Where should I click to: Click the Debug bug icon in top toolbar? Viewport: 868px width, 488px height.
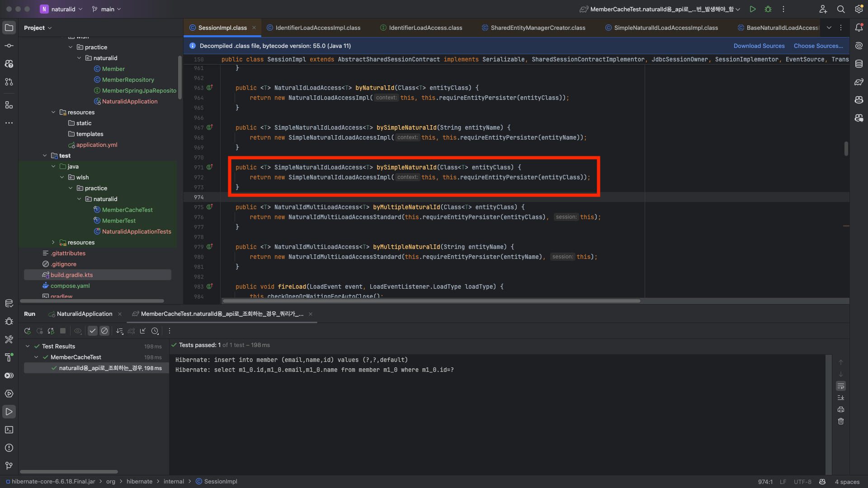coord(768,9)
